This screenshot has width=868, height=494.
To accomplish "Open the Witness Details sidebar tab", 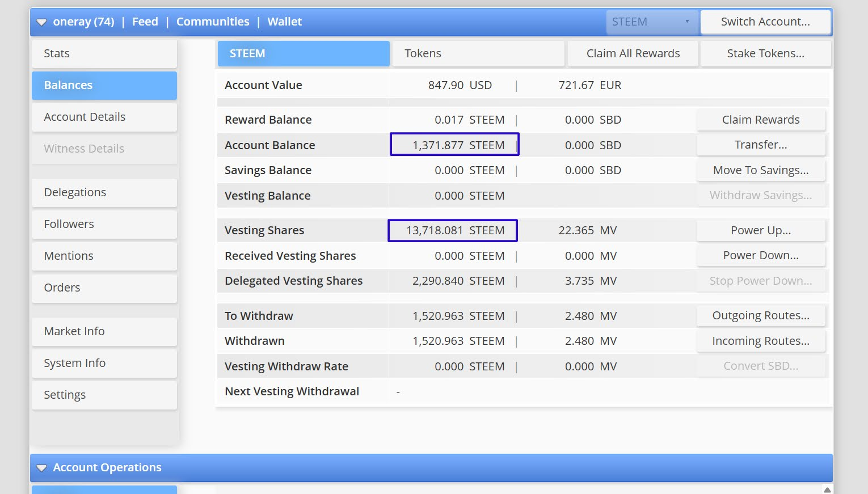I will (x=104, y=149).
